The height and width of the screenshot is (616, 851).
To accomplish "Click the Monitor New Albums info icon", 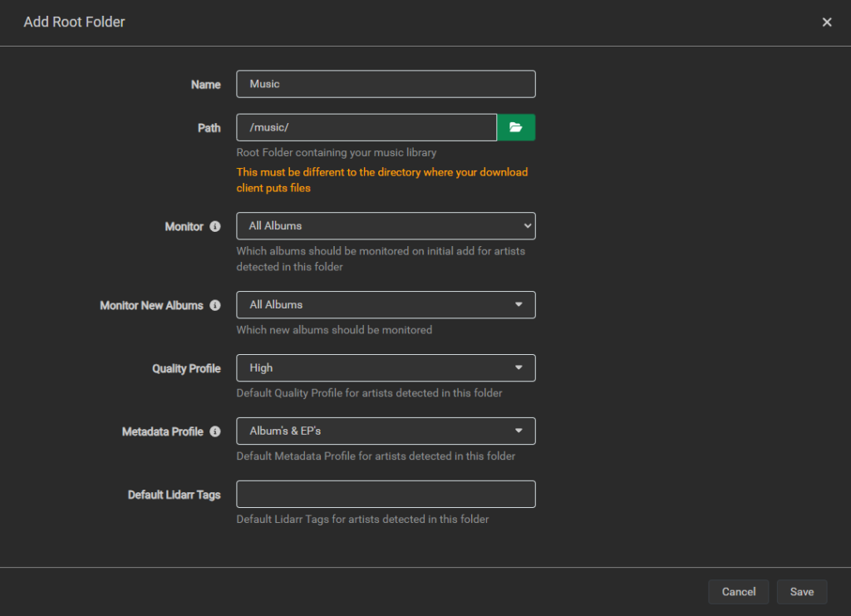I will [215, 304].
